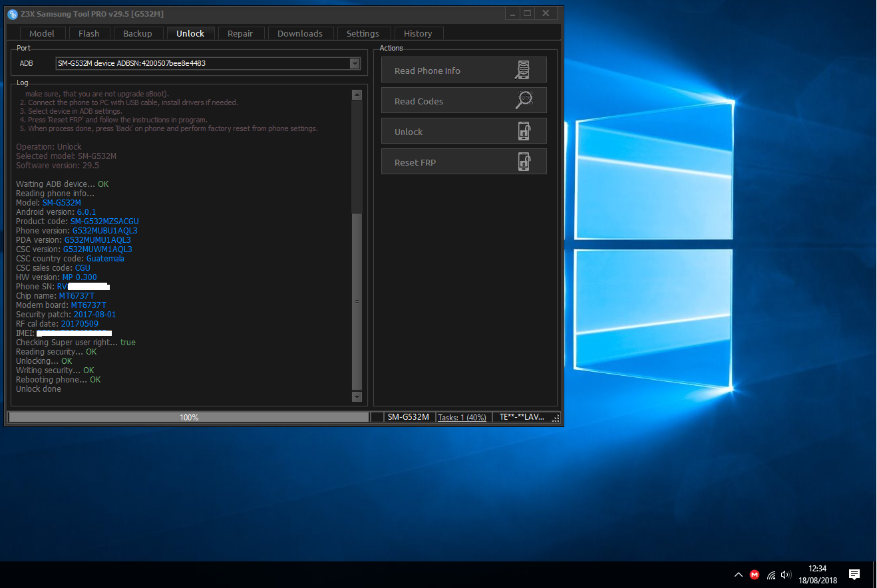The height and width of the screenshot is (588, 877).
Task: Click the 'Model: SM-G532M' log line
Action: click(49, 203)
